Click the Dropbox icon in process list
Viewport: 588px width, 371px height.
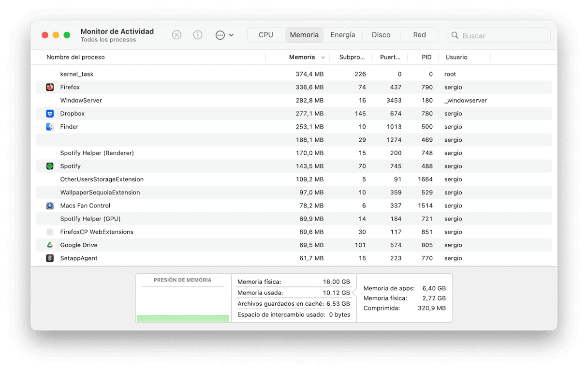point(50,114)
